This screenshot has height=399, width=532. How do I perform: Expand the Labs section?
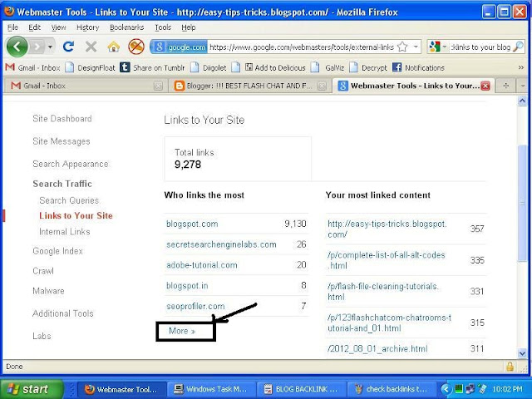(42, 336)
